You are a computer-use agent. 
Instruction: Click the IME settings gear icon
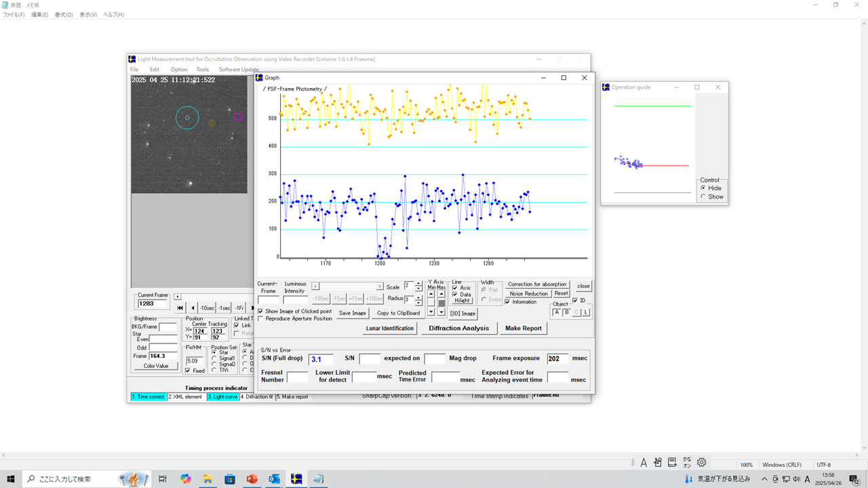tap(702, 462)
